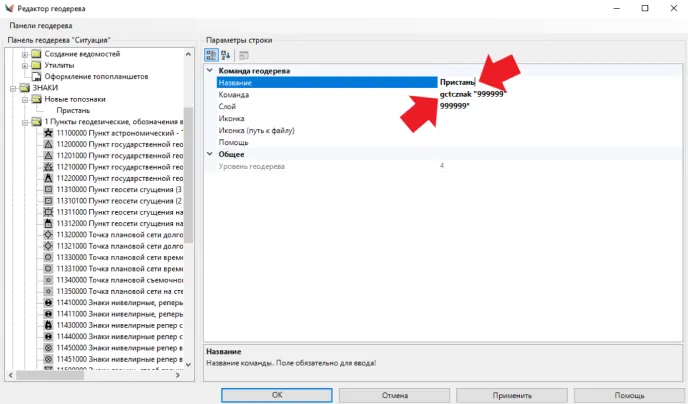Screen dimensions: 688x404
Task: Click the Categorized view icon in properties toolbar
Action: [211, 54]
